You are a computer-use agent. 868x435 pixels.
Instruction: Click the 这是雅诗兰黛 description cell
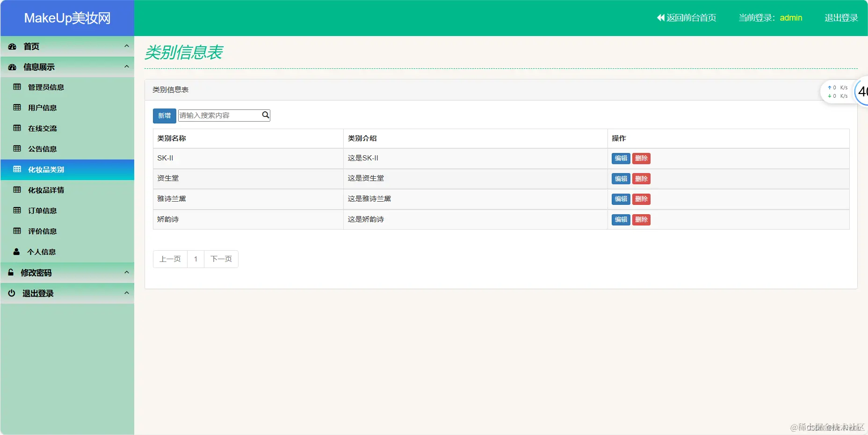click(476, 199)
